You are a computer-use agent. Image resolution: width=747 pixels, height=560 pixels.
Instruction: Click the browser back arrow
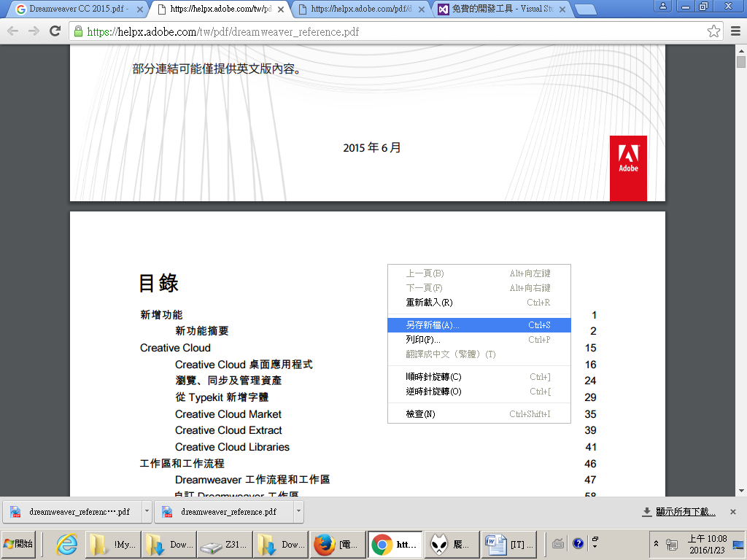coord(13,31)
